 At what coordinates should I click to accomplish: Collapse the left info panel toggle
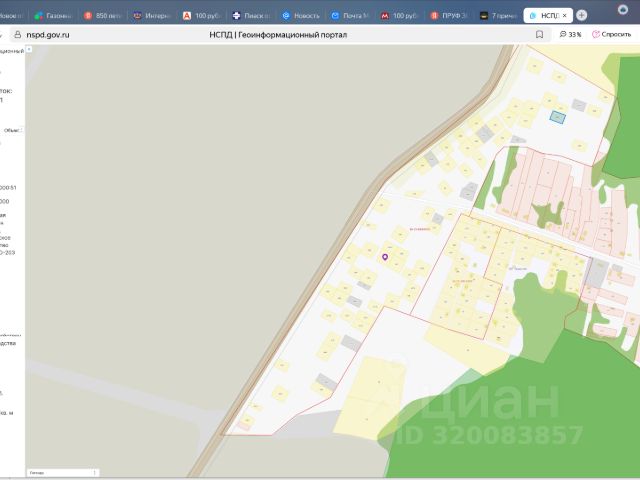click(29, 49)
